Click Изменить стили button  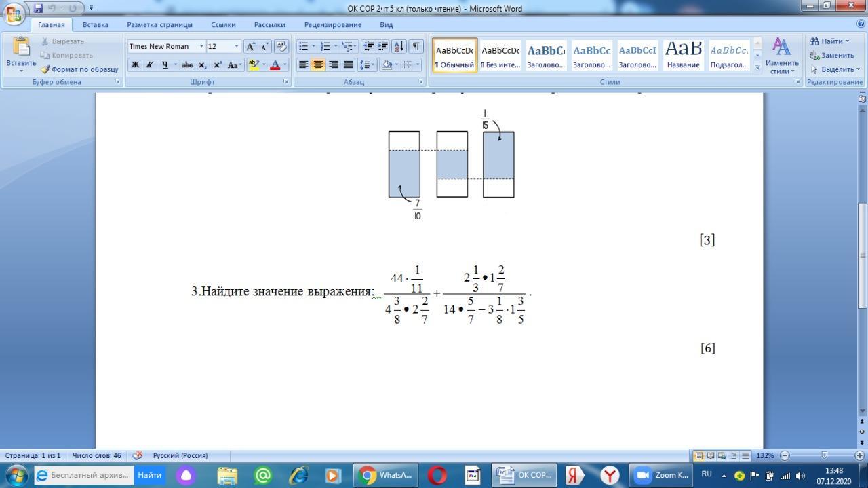pos(782,56)
